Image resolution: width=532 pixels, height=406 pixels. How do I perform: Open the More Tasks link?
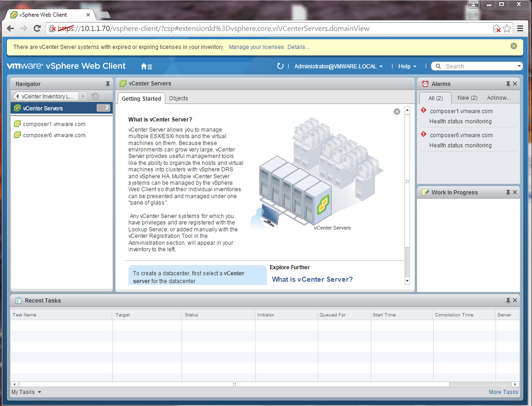(x=503, y=392)
